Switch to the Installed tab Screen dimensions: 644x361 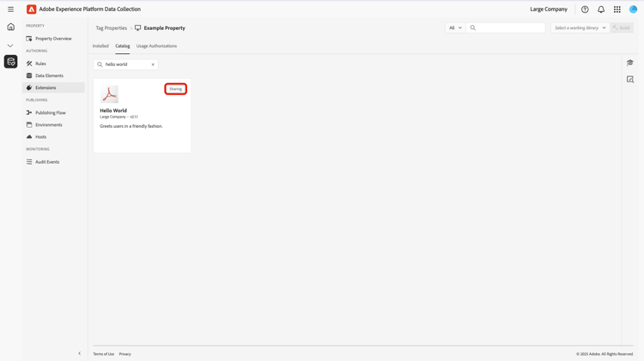click(100, 46)
